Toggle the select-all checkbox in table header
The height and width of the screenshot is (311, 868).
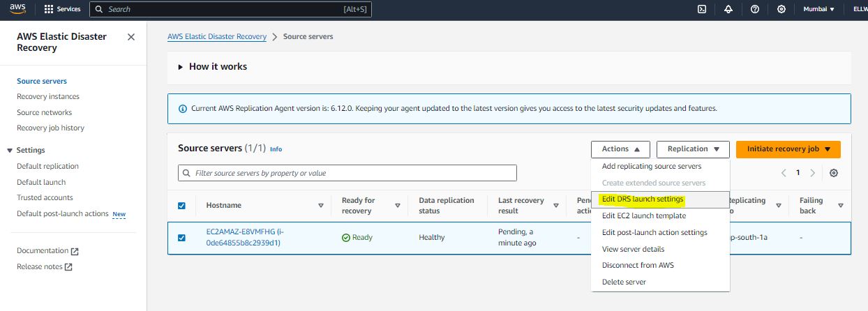pyautogui.click(x=182, y=206)
